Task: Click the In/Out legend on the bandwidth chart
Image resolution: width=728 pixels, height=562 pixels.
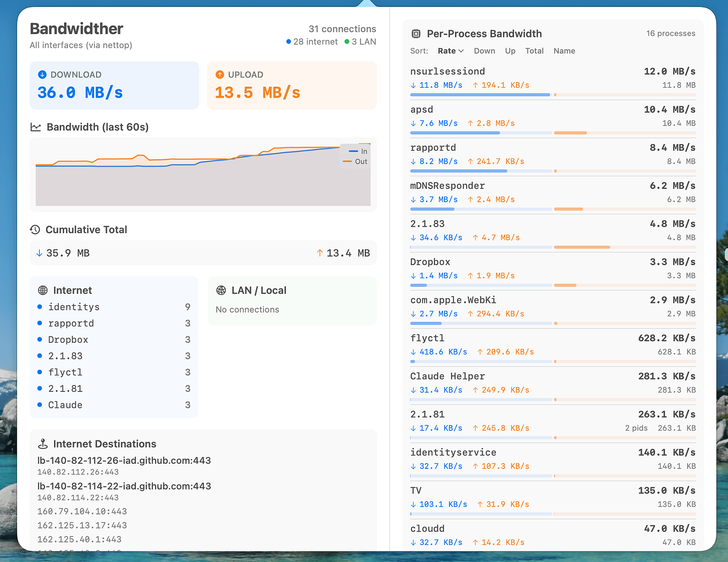Action: 354,156
